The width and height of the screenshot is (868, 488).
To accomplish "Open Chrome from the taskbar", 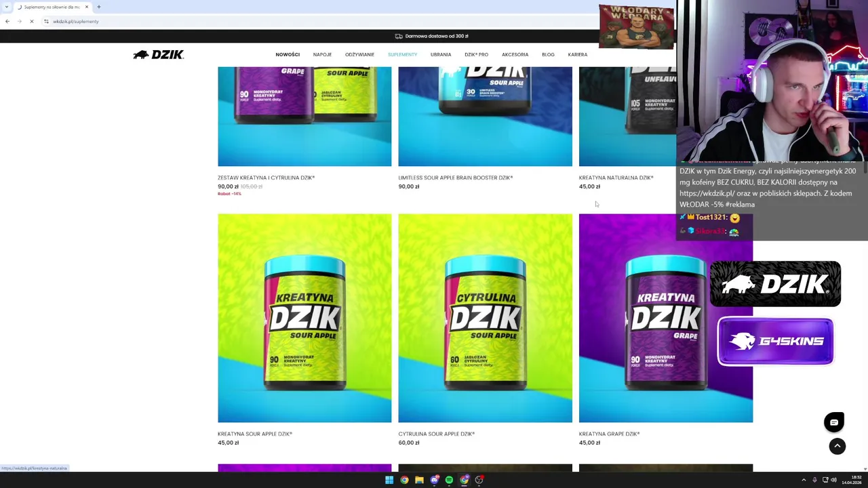I will [404, 480].
